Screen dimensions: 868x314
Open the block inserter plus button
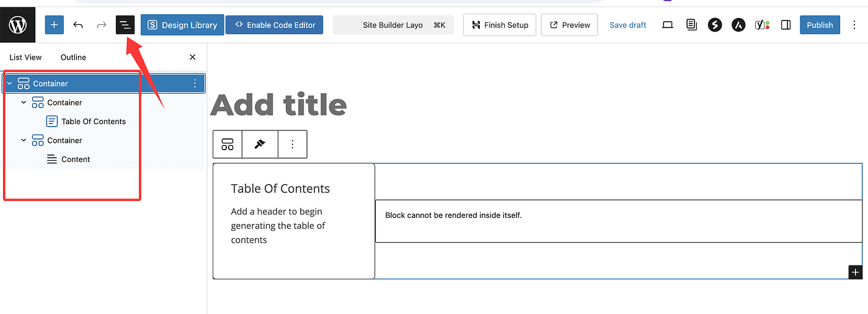click(x=55, y=25)
